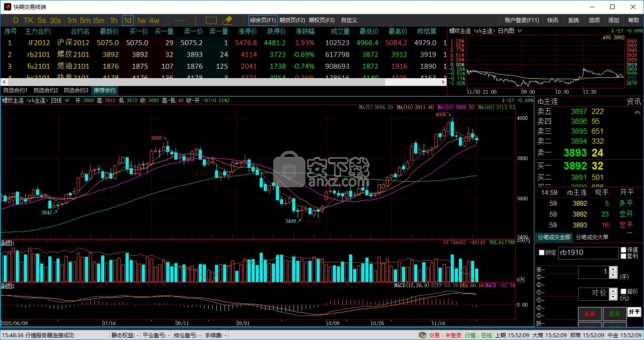The image size is (644, 340).
Task: Toggle the 锁定 checkbox
Action: click(x=542, y=253)
